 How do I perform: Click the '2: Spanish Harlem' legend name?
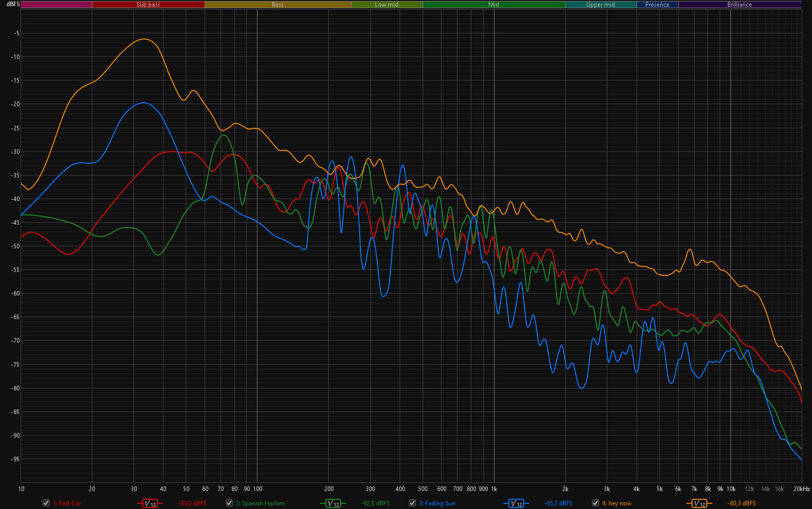tap(260, 503)
